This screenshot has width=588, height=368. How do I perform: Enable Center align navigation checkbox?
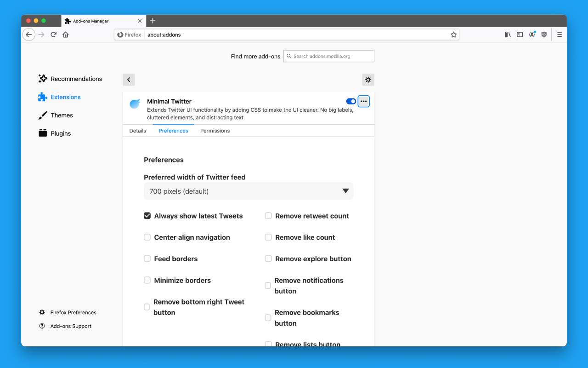point(147,237)
